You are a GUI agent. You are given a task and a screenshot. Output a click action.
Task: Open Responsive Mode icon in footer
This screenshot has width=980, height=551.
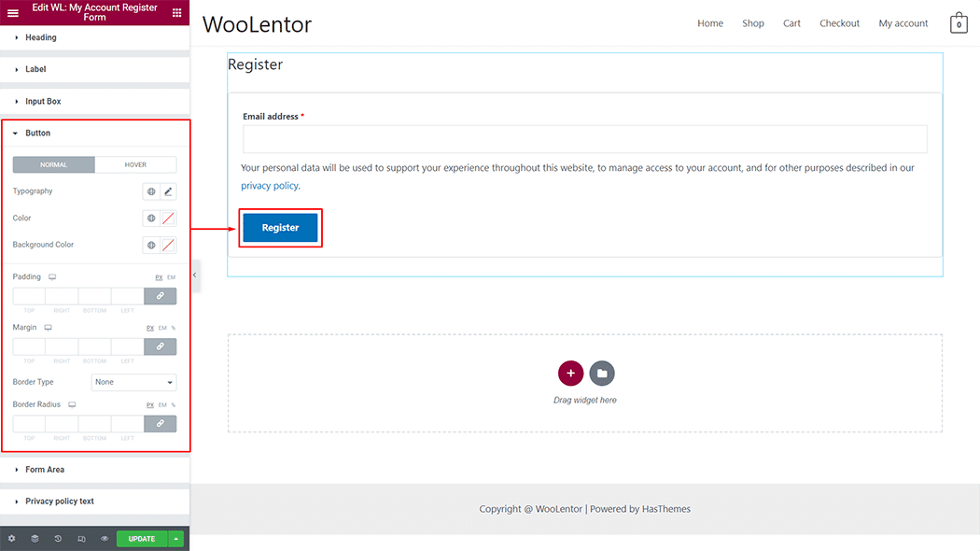tap(81, 539)
